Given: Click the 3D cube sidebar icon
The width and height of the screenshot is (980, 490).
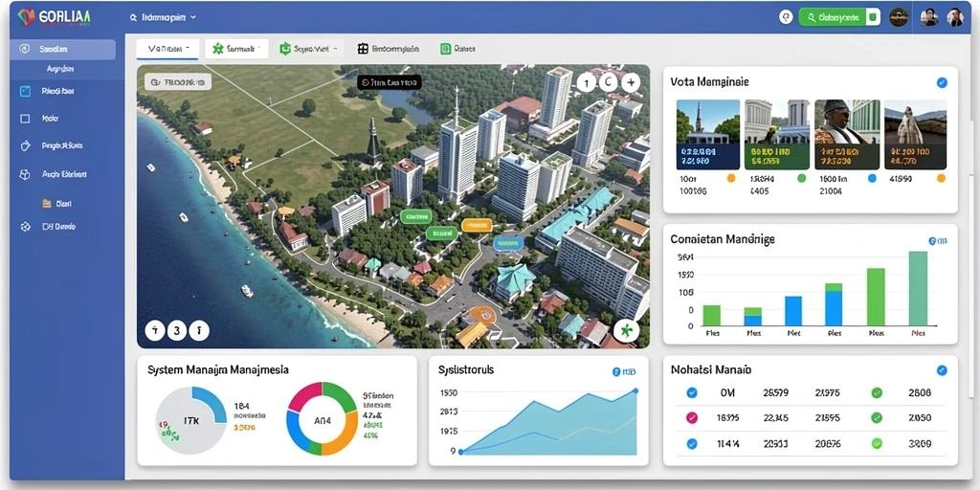Looking at the screenshot, I should [25, 175].
